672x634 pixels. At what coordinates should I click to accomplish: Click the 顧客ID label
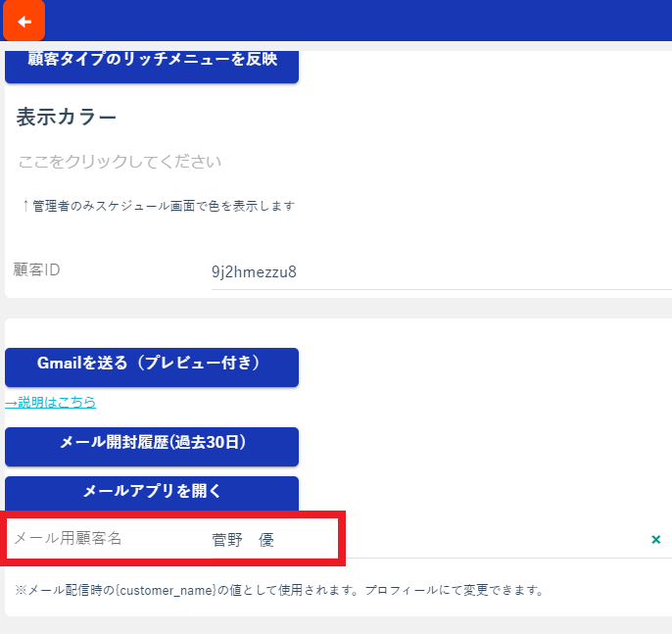(x=37, y=269)
